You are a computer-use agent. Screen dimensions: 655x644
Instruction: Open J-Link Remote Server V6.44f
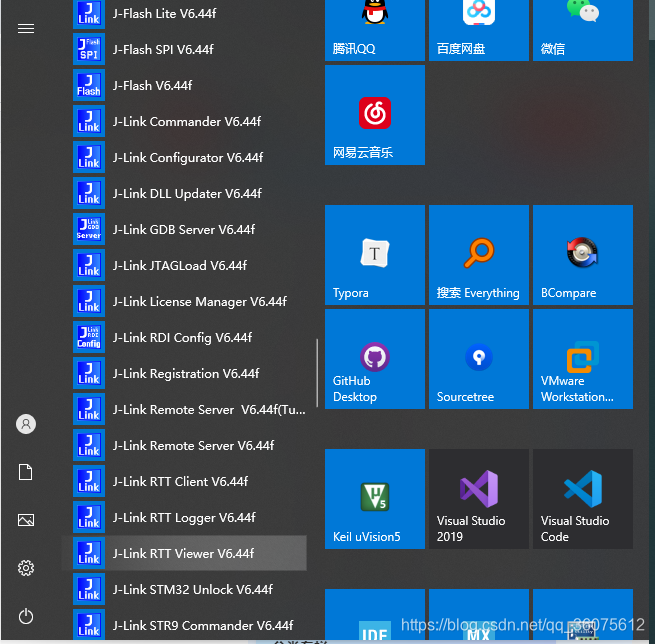click(x=184, y=445)
